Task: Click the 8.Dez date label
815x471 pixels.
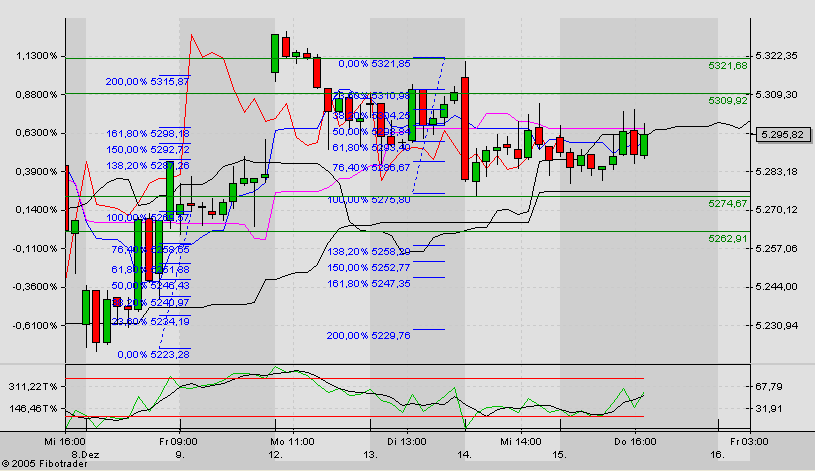Action: [85, 455]
